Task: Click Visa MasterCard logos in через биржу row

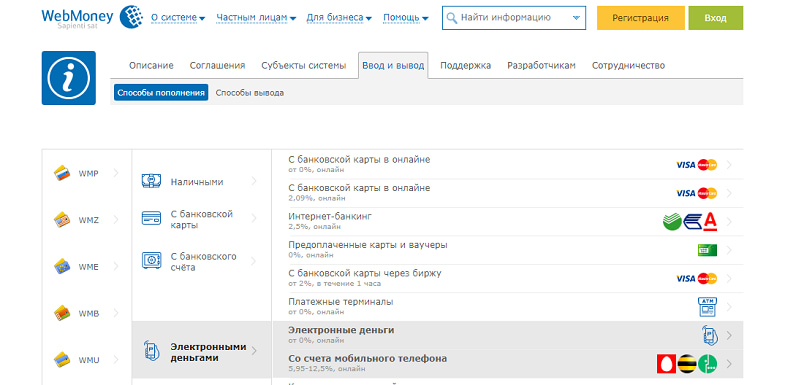Action: [x=696, y=278]
